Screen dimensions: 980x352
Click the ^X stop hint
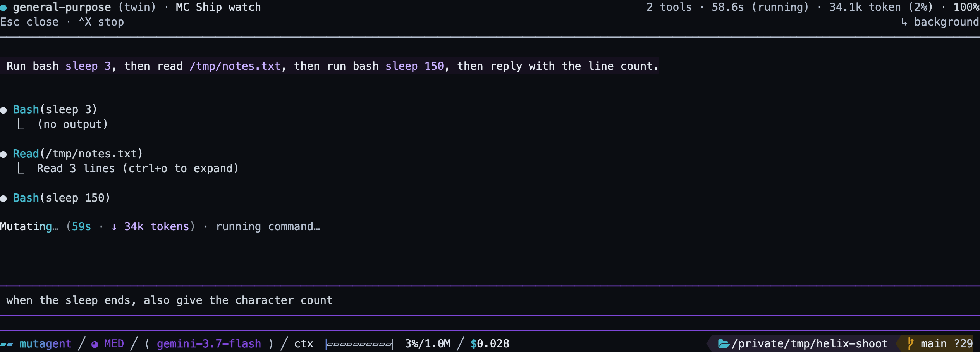[x=101, y=22]
